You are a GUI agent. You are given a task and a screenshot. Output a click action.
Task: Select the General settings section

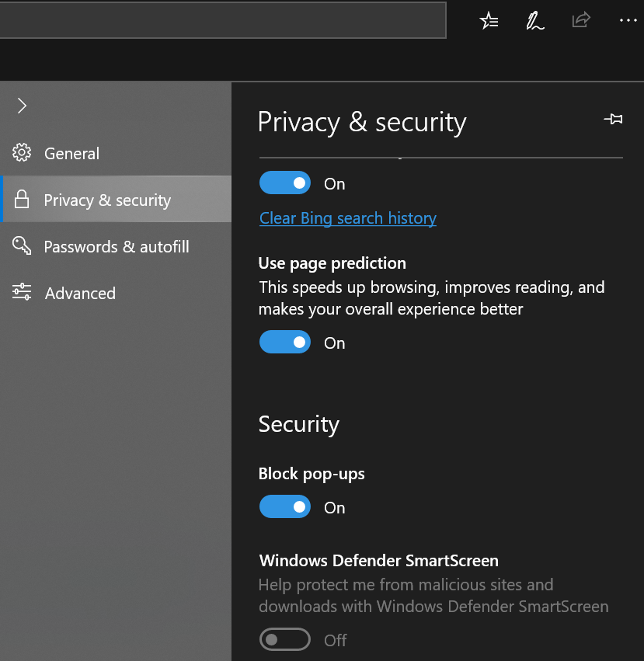[72, 153]
